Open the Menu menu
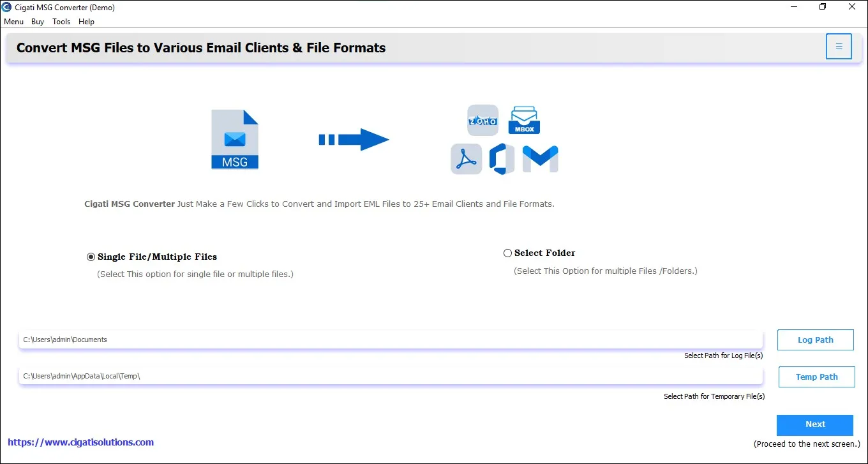868x464 pixels. point(13,21)
